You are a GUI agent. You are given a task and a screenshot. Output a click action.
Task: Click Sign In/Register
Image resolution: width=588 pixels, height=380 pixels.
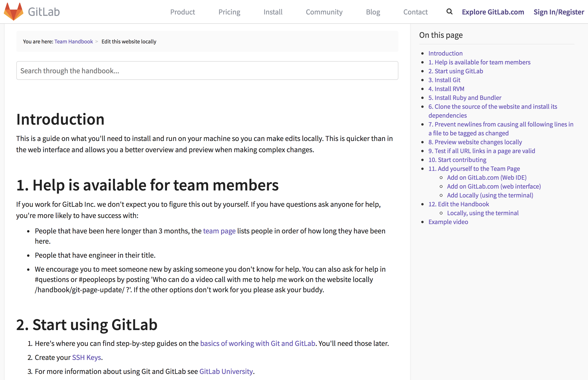coord(559,12)
